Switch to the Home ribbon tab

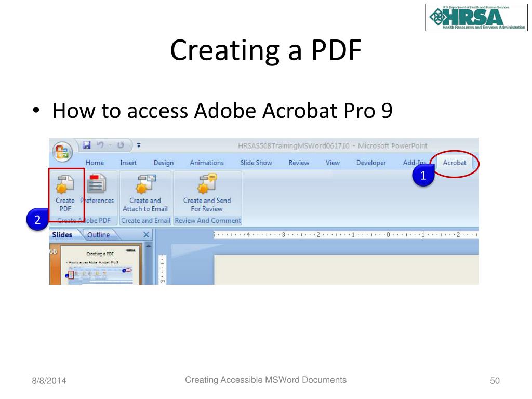pos(95,163)
